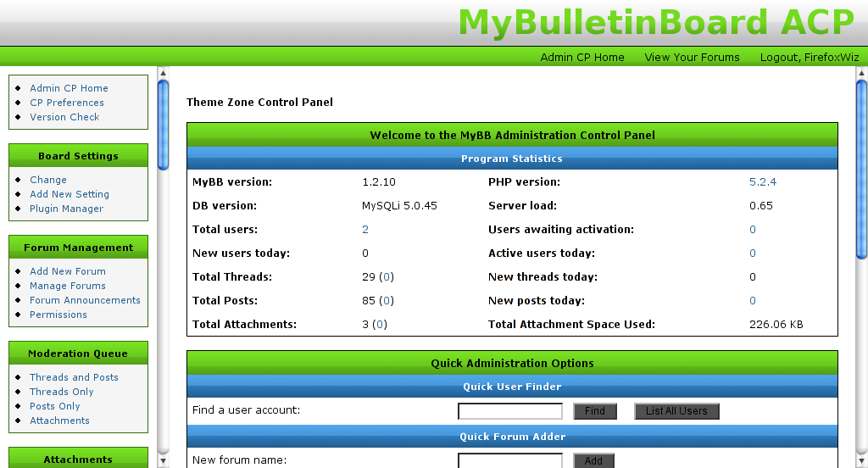Click sidebar frame scroll up arrow

tap(163, 73)
